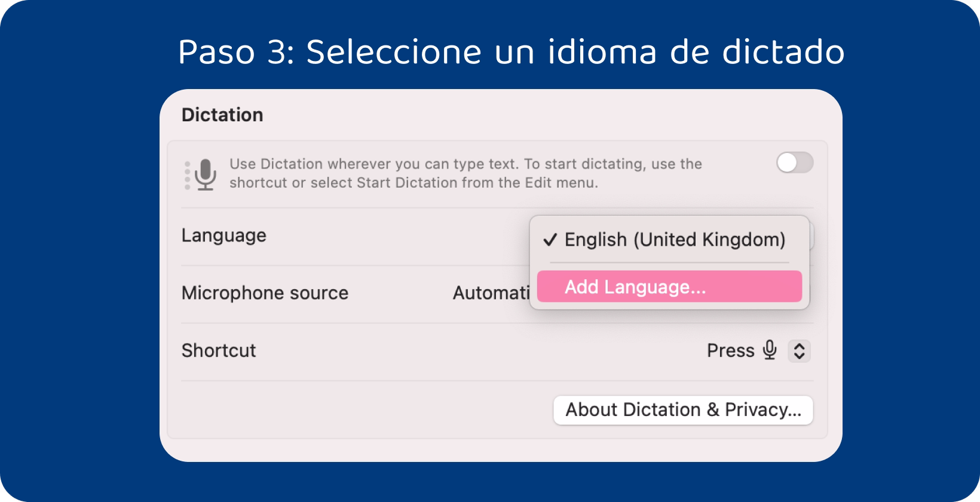Click the Microphone source label
This screenshot has width=980, height=502.
click(x=265, y=293)
